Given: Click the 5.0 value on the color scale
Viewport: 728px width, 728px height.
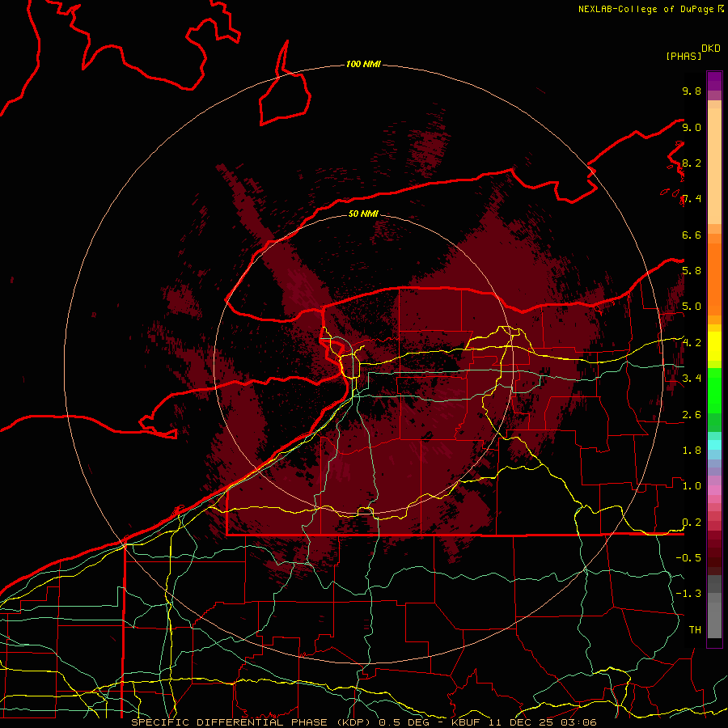Looking at the screenshot, I should tap(692, 307).
